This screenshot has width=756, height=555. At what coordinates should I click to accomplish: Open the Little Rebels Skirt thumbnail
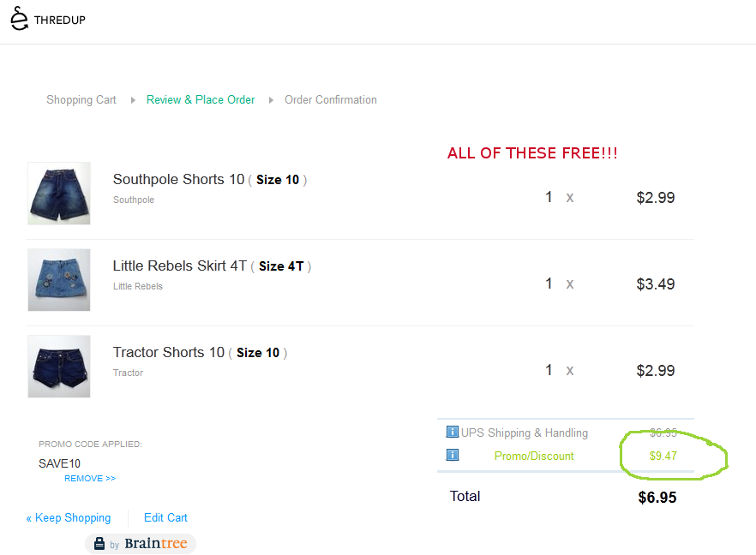(59, 280)
